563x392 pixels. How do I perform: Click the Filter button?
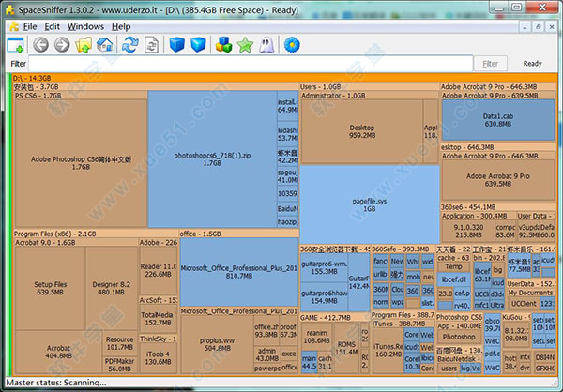point(490,64)
